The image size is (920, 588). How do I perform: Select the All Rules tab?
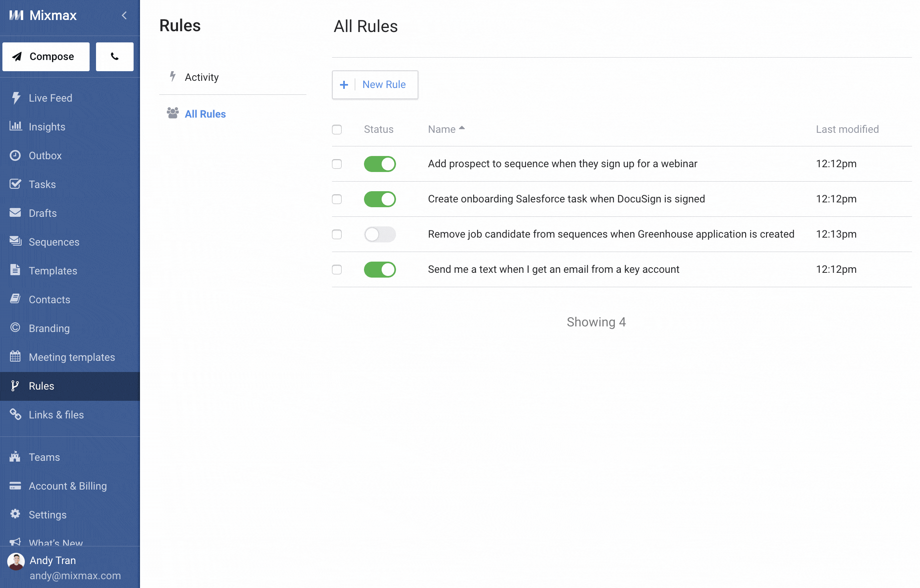(x=205, y=113)
